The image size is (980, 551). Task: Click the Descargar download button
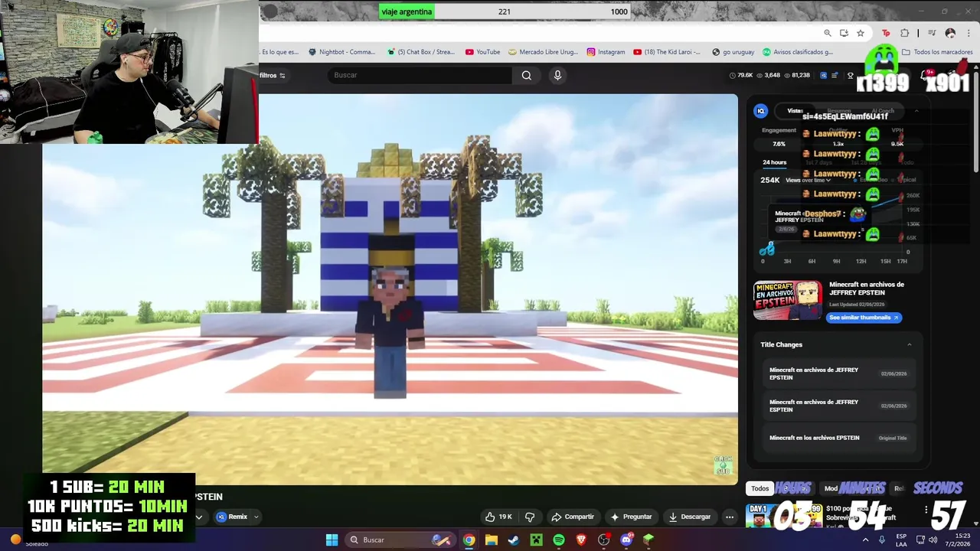click(x=689, y=517)
